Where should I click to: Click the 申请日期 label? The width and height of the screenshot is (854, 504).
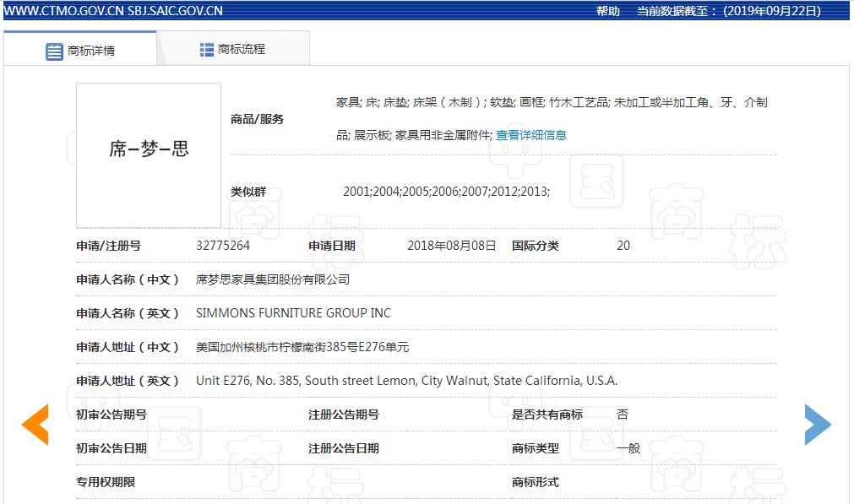(x=332, y=246)
